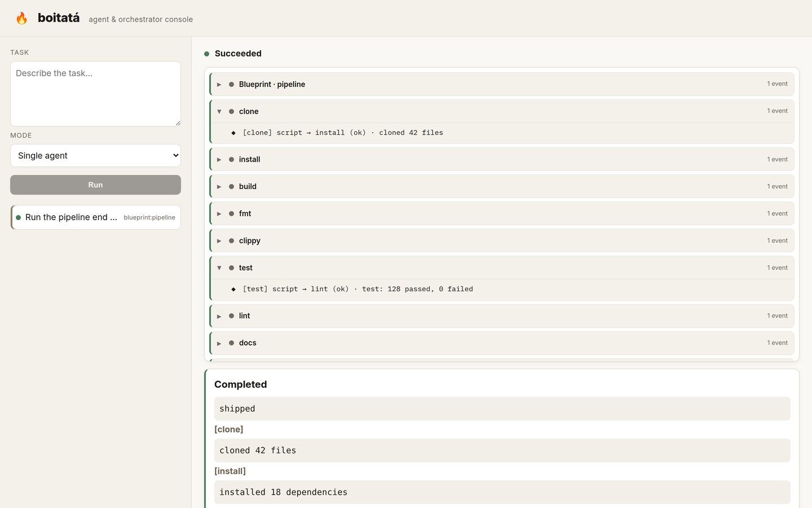
Task: Click the Run button
Action: point(95,185)
